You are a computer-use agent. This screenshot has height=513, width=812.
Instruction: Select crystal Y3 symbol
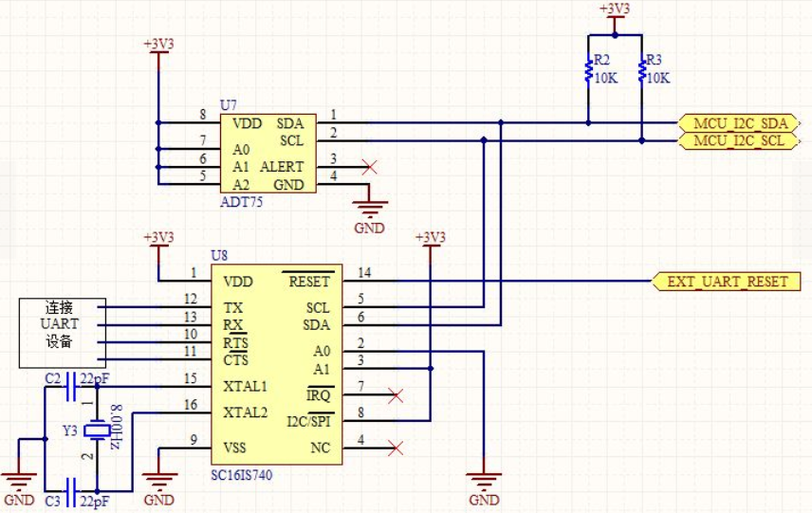pyautogui.click(x=97, y=431)
